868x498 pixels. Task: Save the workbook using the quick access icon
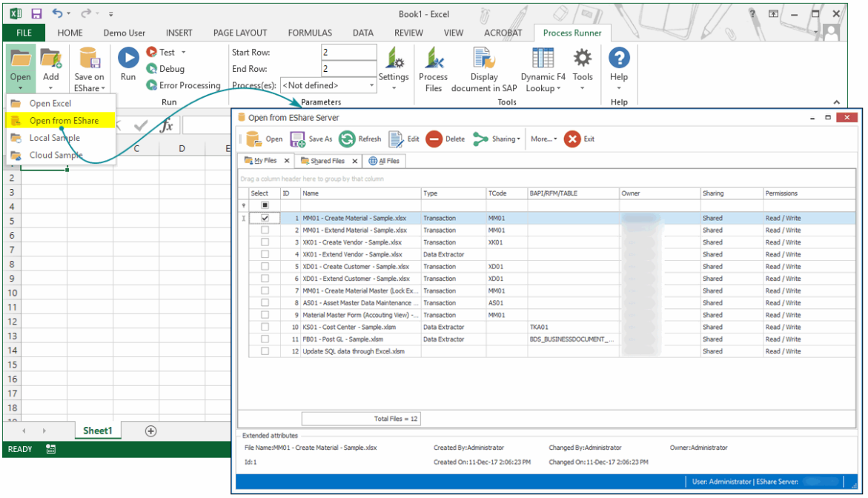(36, 14)
